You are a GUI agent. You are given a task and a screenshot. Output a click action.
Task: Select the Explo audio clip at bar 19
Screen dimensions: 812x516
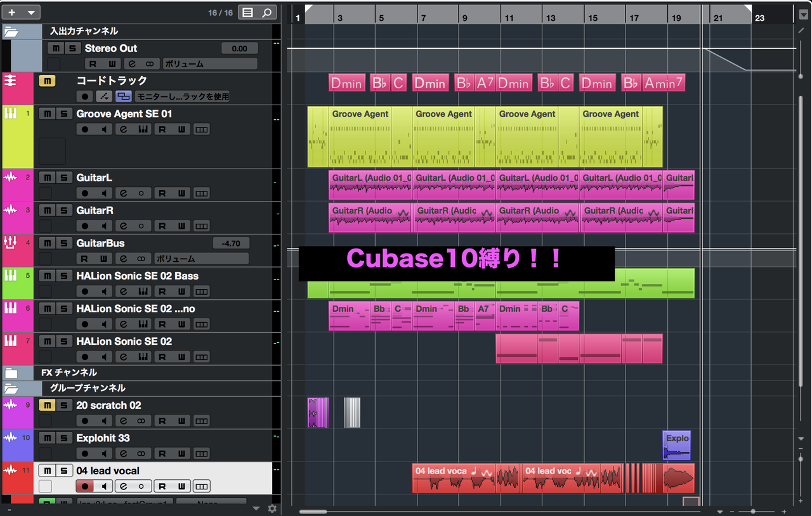[677, 445]
